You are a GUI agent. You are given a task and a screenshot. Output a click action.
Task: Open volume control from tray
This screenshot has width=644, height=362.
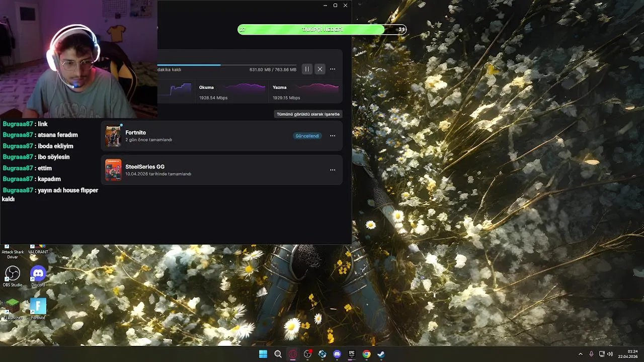[610, 354]
